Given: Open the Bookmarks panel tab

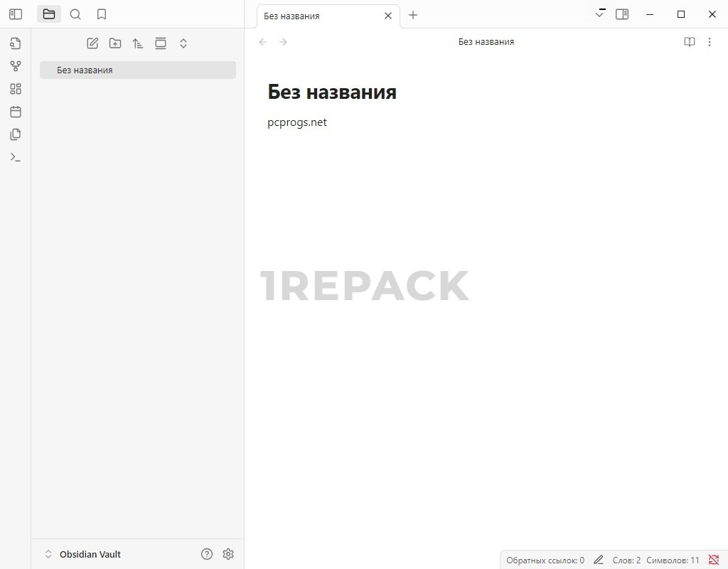Looking at the screenshot, I should pos(102,14).
